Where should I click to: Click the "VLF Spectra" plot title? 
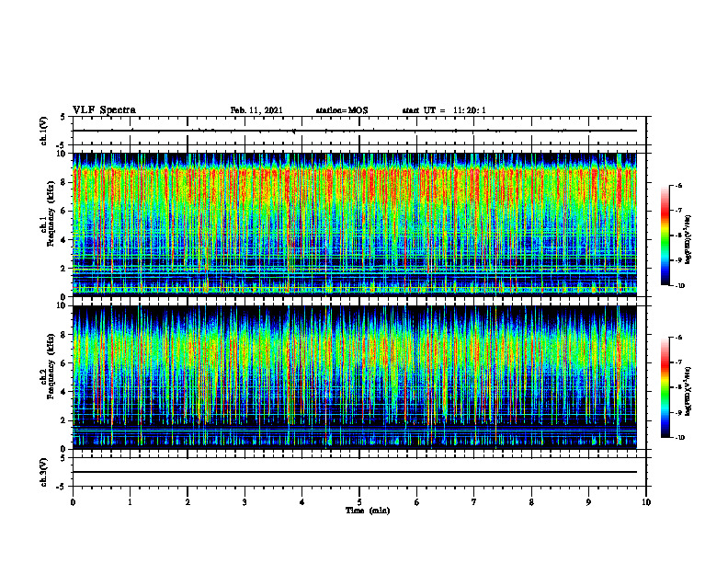point(104,110)
